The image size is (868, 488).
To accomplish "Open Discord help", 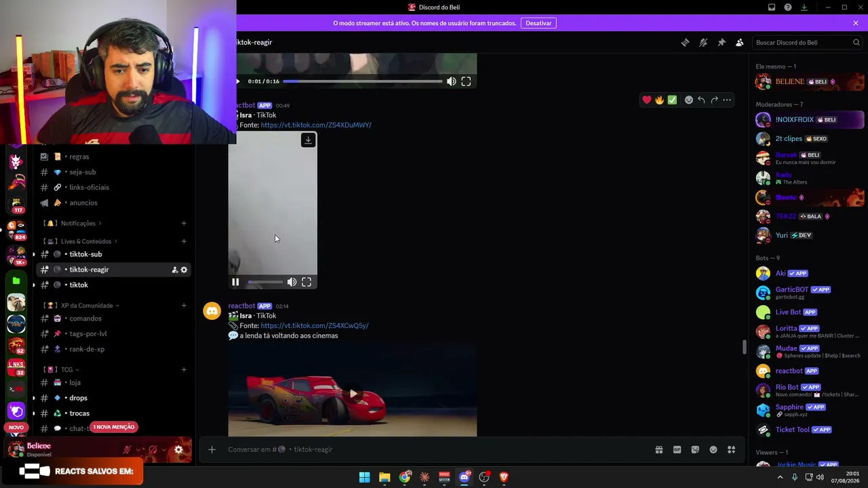I will click(x=788, y=7).
